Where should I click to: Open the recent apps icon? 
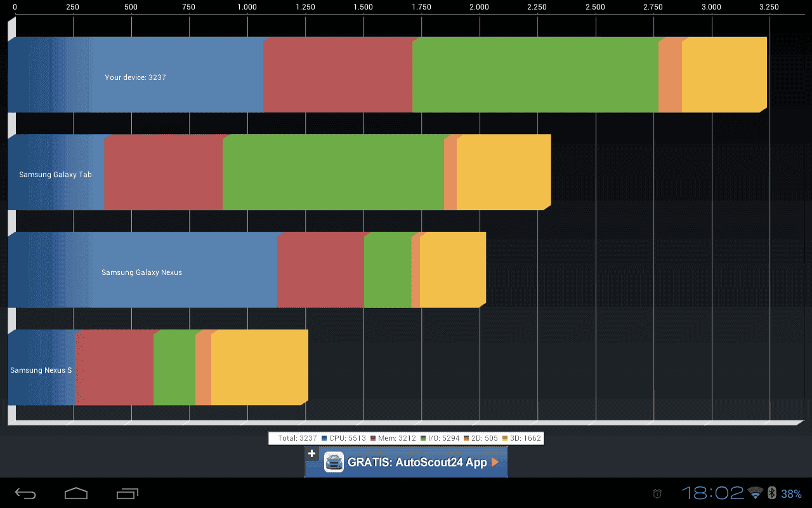[128, 493]
